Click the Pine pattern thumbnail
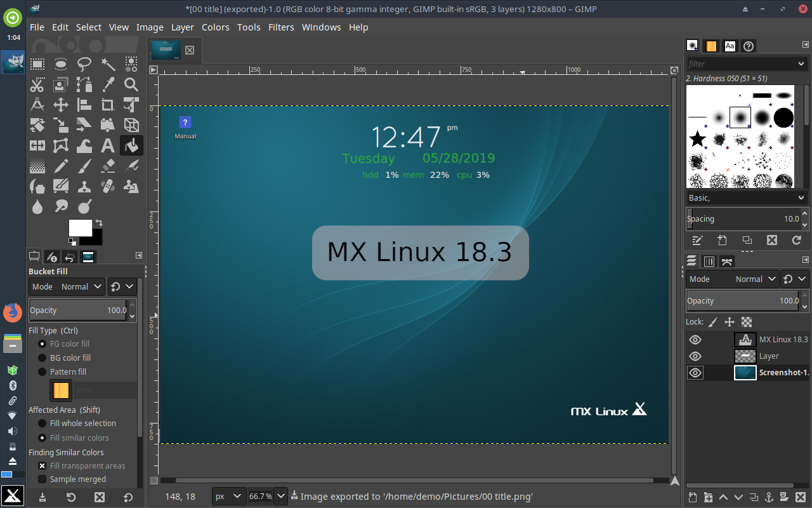812x508 pixels. click(x=61, y=390)
